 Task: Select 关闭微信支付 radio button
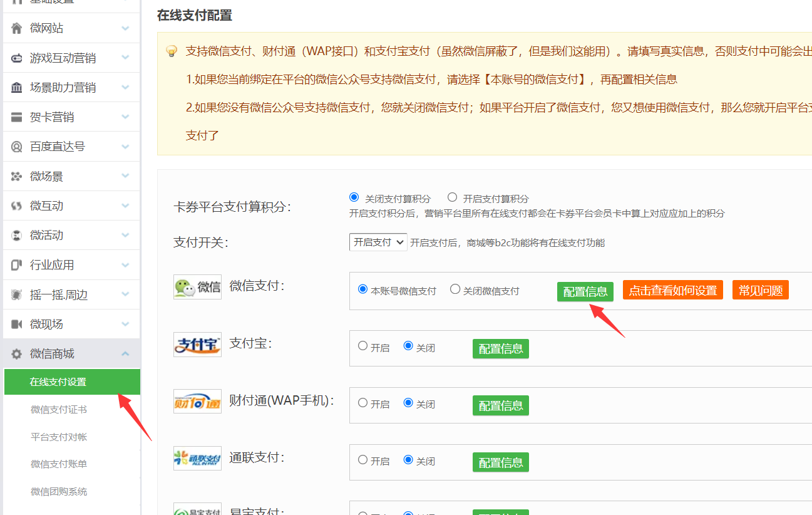point(455,289)
